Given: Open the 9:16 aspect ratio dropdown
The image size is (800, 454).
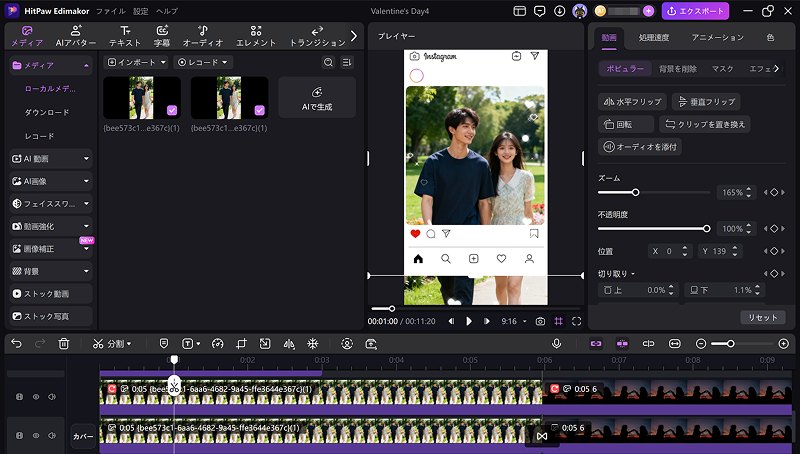Looking at the screenshot, I should 513,321.
